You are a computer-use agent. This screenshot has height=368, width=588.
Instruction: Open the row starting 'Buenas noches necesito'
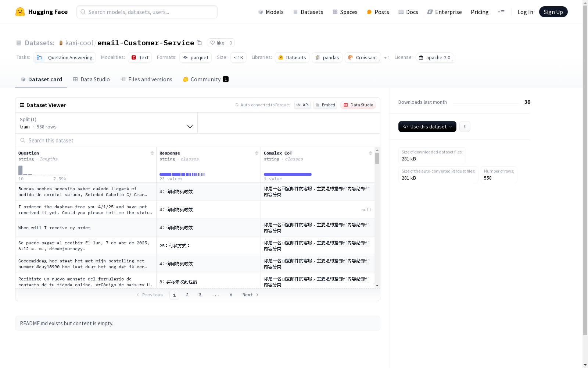tap(195, 192)
